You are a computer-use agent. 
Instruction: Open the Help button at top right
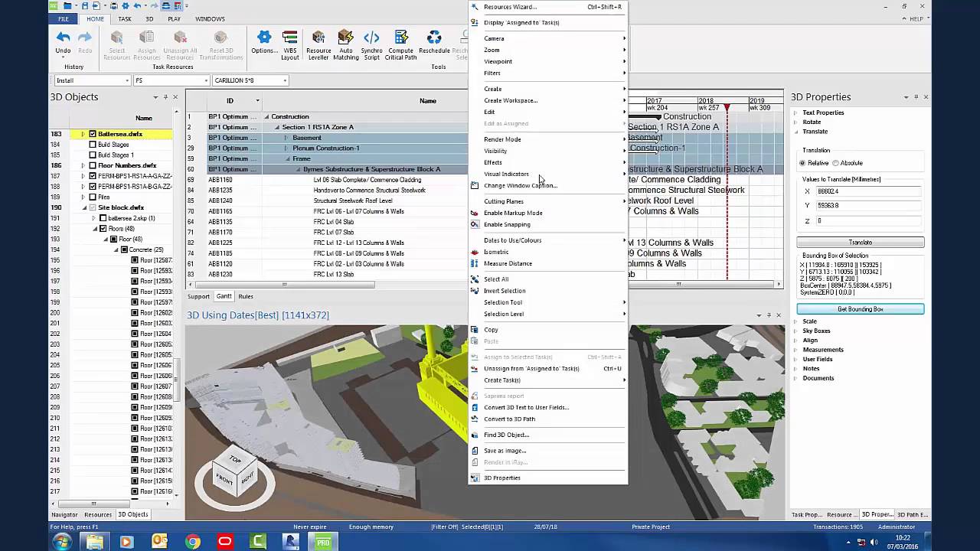click(x=916, y=18)
